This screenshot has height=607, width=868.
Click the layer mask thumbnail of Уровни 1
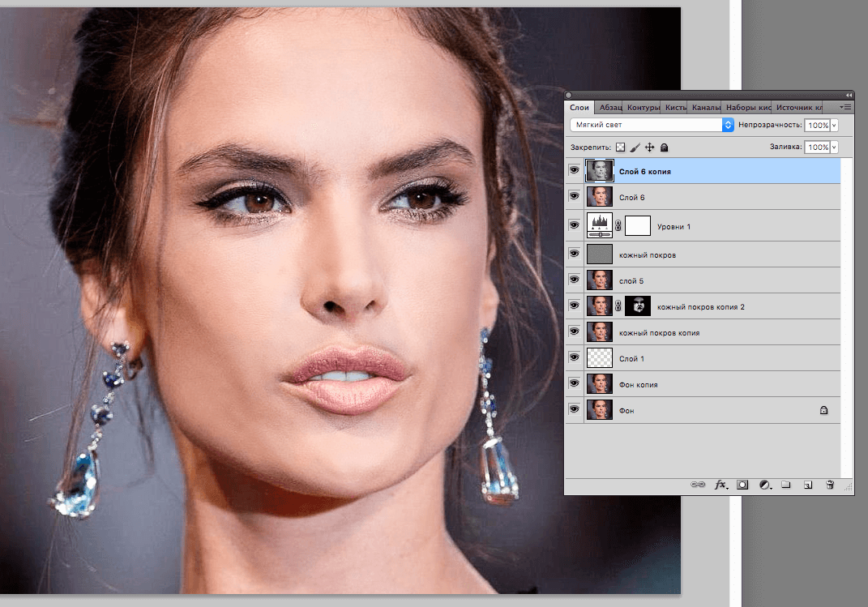click(638, 224)
